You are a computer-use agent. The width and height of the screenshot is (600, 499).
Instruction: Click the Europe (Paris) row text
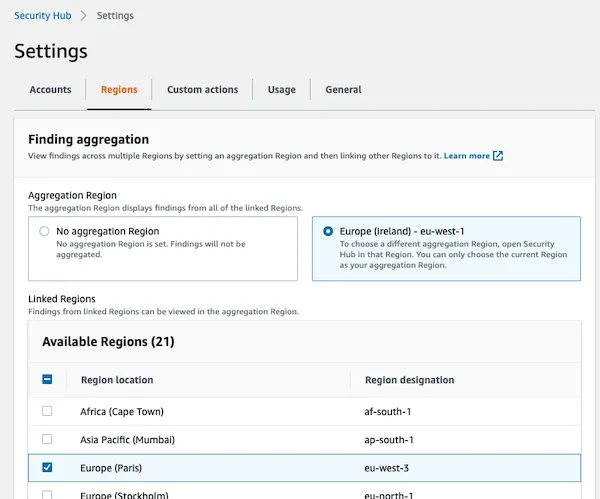tap(111, 468)
